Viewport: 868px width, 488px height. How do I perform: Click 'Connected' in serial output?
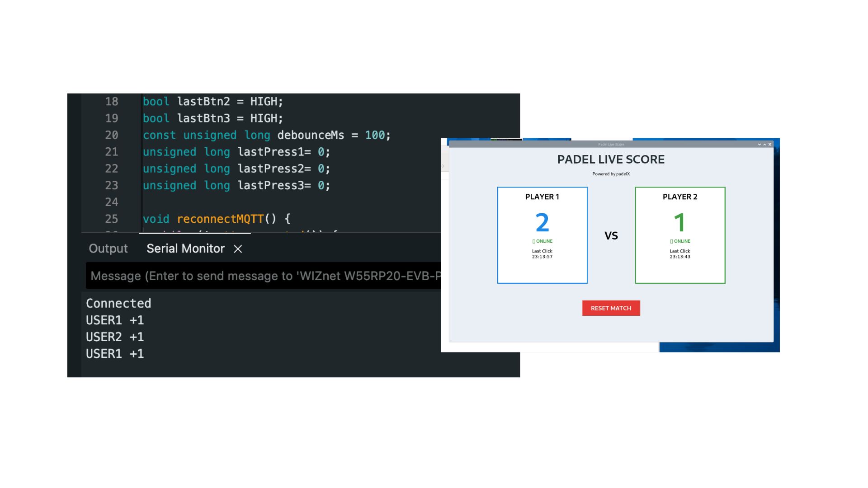118,303
